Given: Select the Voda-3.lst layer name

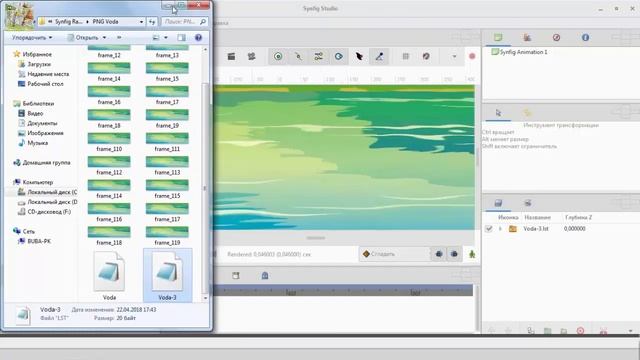Looking at the screenshot, I should pos(536,229).
